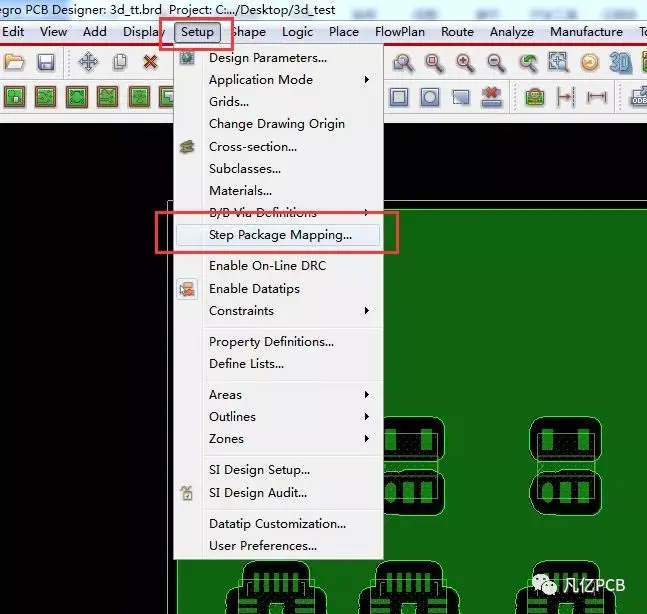Click the Zoom by window magnifier icon
The width and height of the screenshot is (647, 614).
pos(403,63)
